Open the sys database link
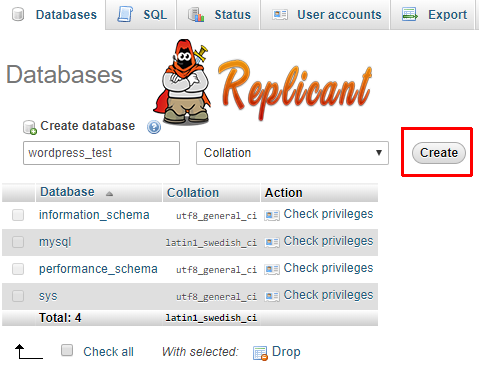This screenshot has height=374, width=479. (x=48, y=296)
